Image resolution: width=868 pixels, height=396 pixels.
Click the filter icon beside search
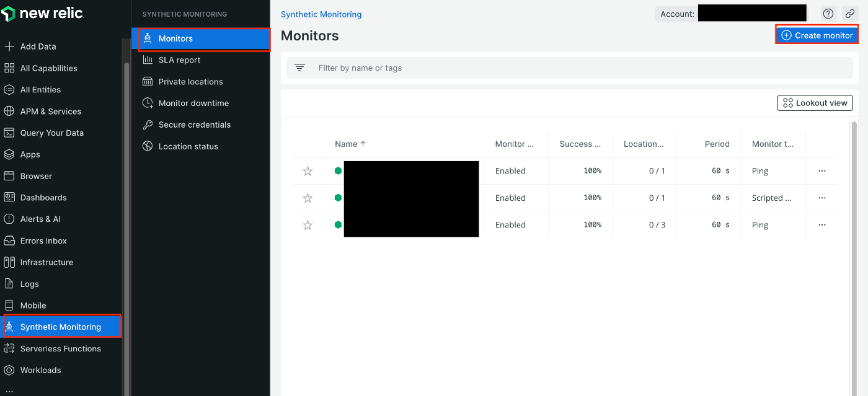click(x=300, y=68)
